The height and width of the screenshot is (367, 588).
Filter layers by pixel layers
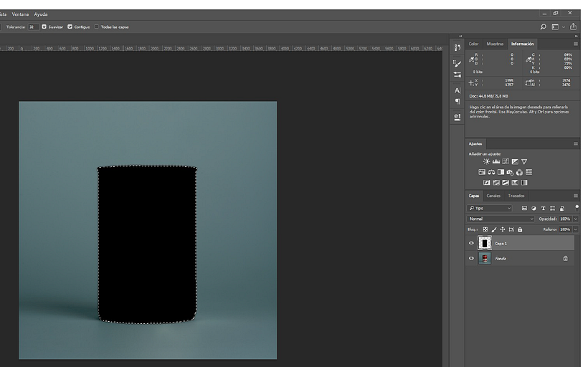(524, 208)
